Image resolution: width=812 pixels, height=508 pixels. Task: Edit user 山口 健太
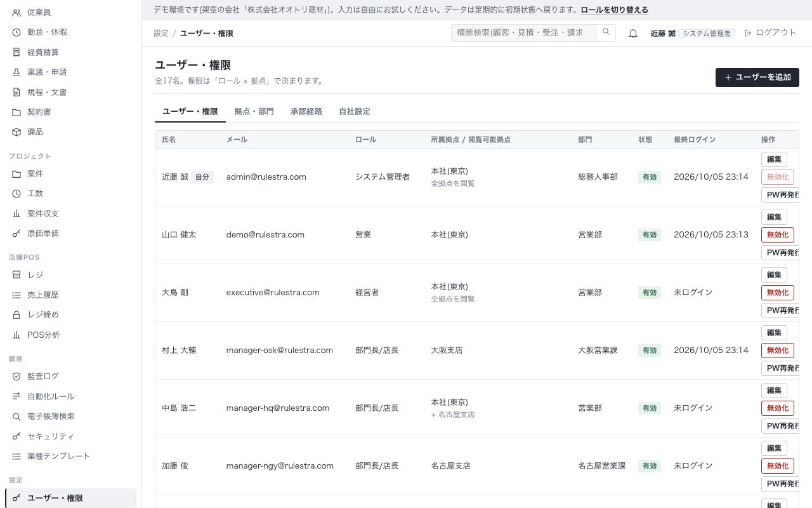tap(774, 217)
